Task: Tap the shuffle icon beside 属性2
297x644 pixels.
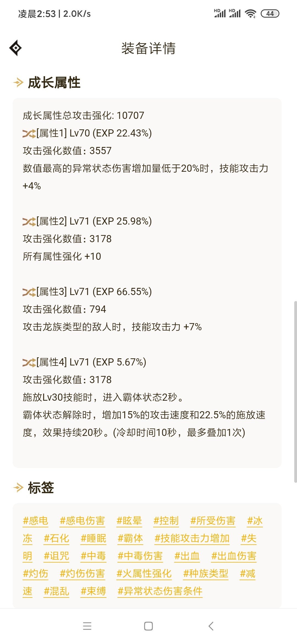Action: (29, 222)
